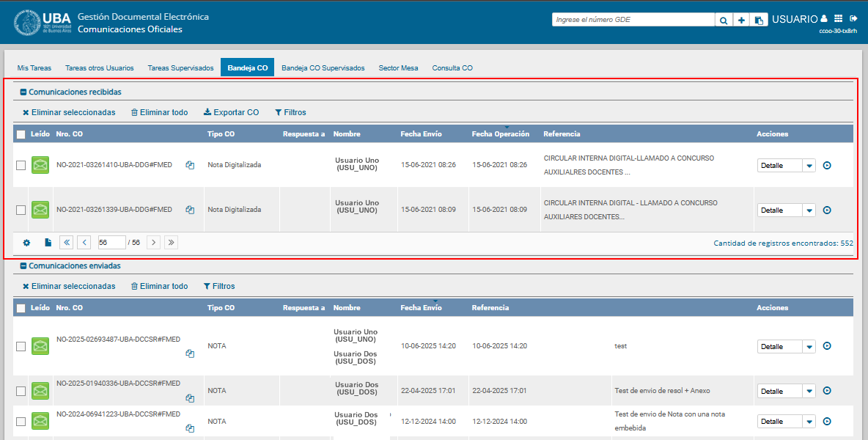Click copy icon next to NO-2021-03261410-UBA-DDG#FMED

(x=190, y=166)
